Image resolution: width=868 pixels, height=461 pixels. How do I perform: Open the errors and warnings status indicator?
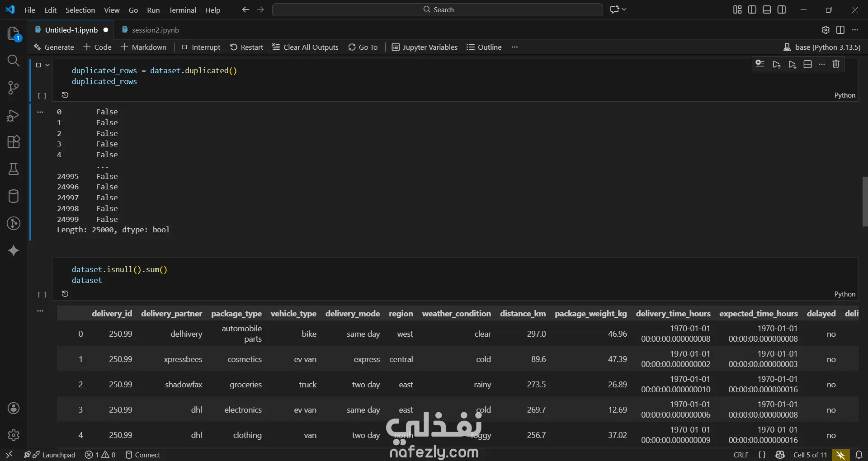pos(100,455)
